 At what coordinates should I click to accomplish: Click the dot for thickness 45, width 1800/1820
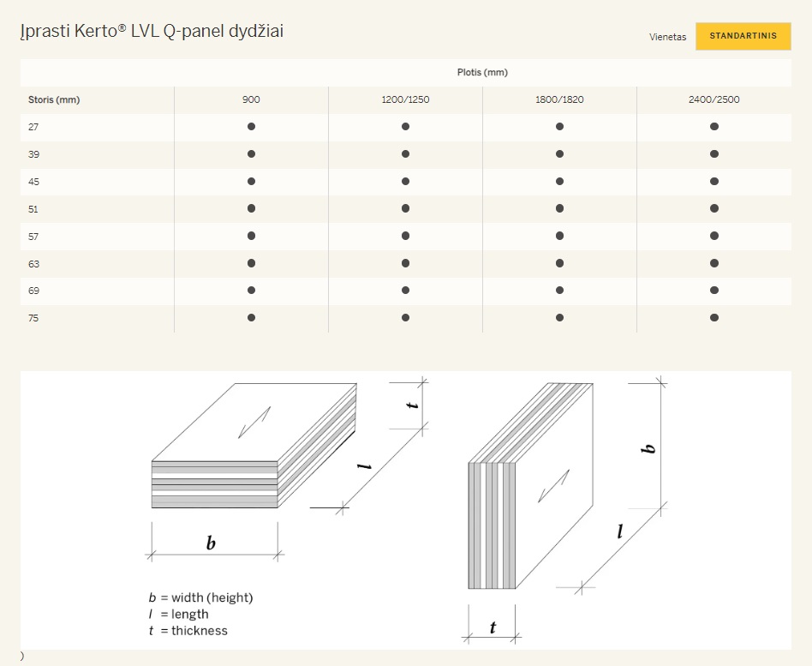coord(559,182)
